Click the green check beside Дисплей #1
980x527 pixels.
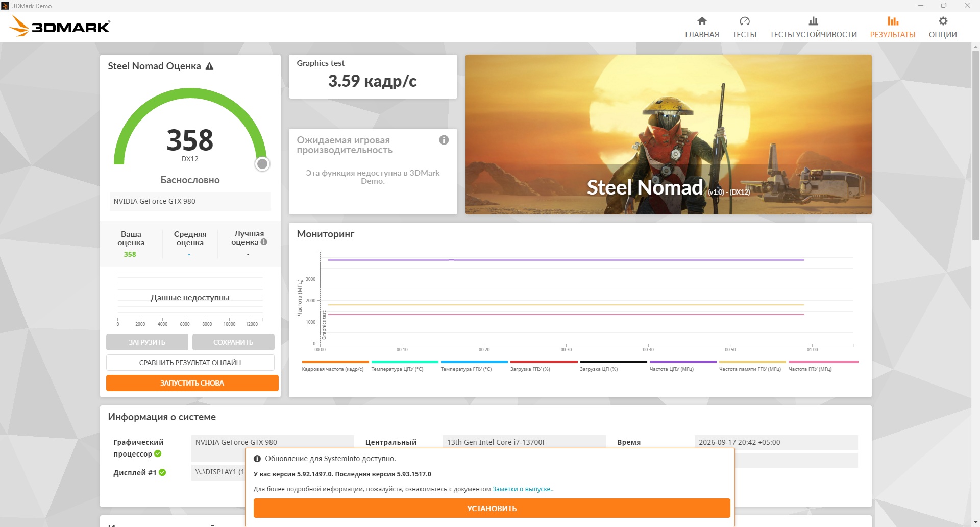pos(162,472)
